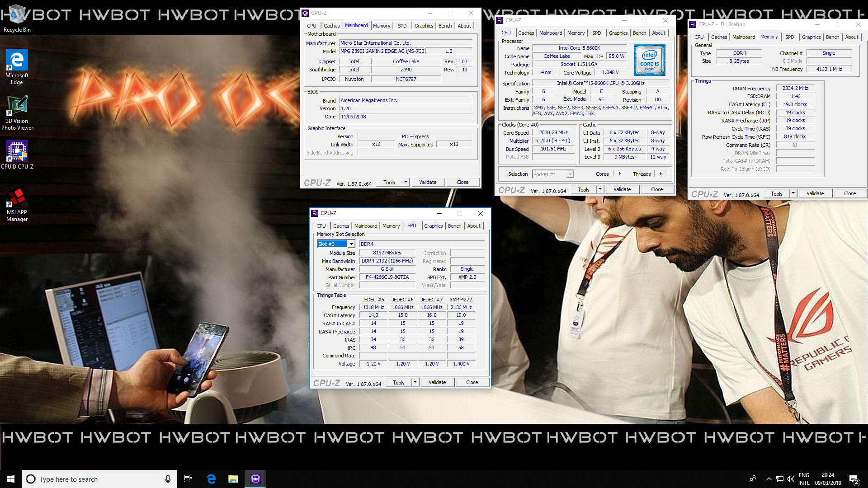This screenshot has width=868, height=488.
Task: Click the Core Voltage 1.048 V value
Action: (x=610, y=72)
